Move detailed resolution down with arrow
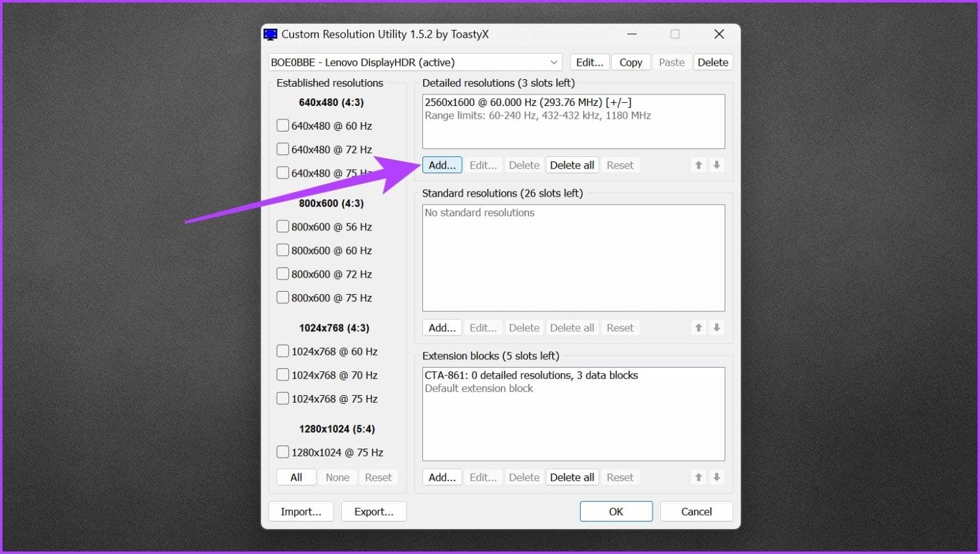The width and height of the screenshot is (980, 554). pos(716,165)
